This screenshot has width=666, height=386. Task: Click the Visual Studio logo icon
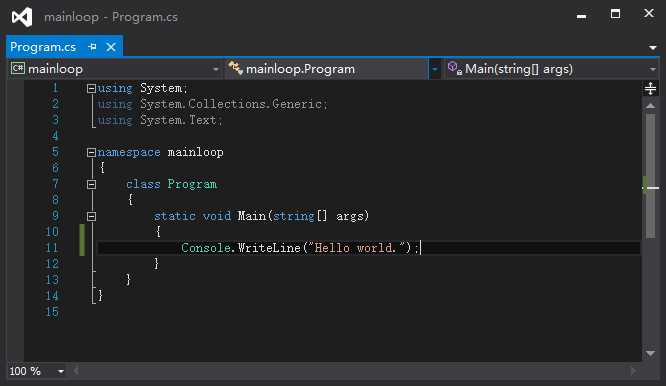point(22,17)
